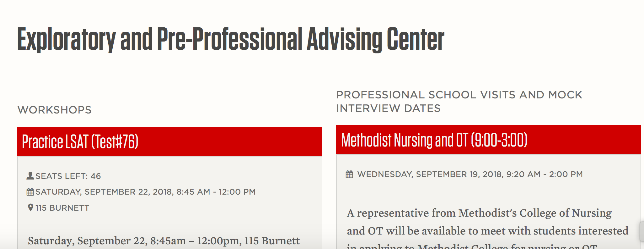Image resolution: width=644 pixels, height=249 pixels.
Task: Click the Practice LSAT description paragraph text
Action: pos(164,241)
